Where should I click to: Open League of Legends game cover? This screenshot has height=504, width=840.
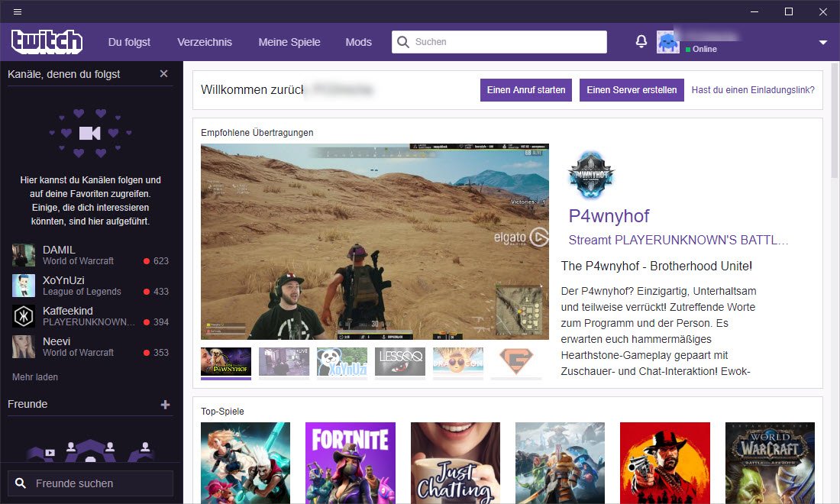(x=245, y=463)
